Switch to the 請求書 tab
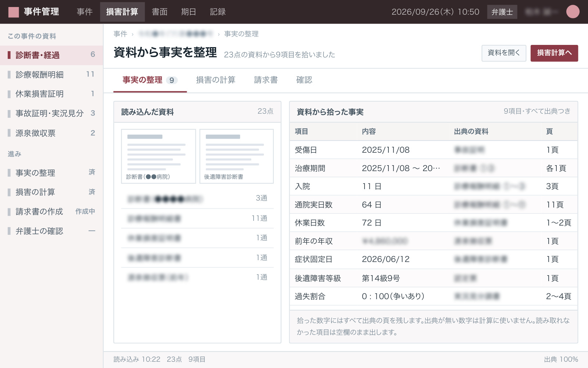Viewport: 588px width, 368px height. [266, 80]
